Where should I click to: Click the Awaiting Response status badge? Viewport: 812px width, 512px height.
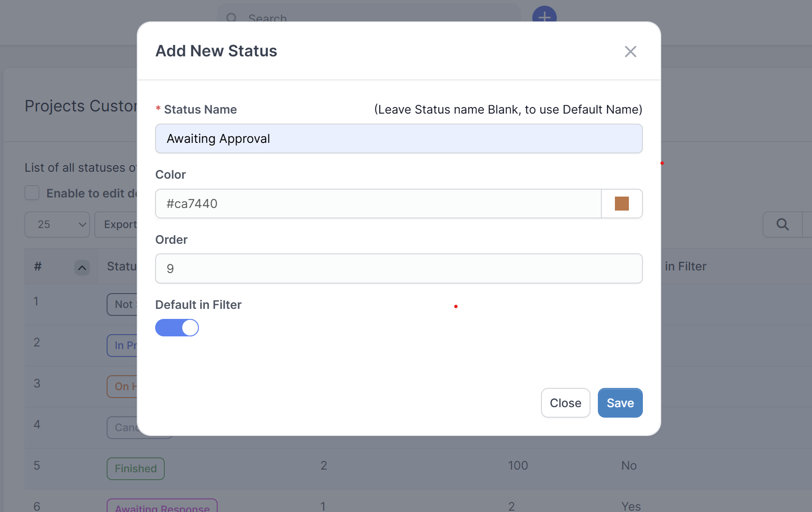161,507
